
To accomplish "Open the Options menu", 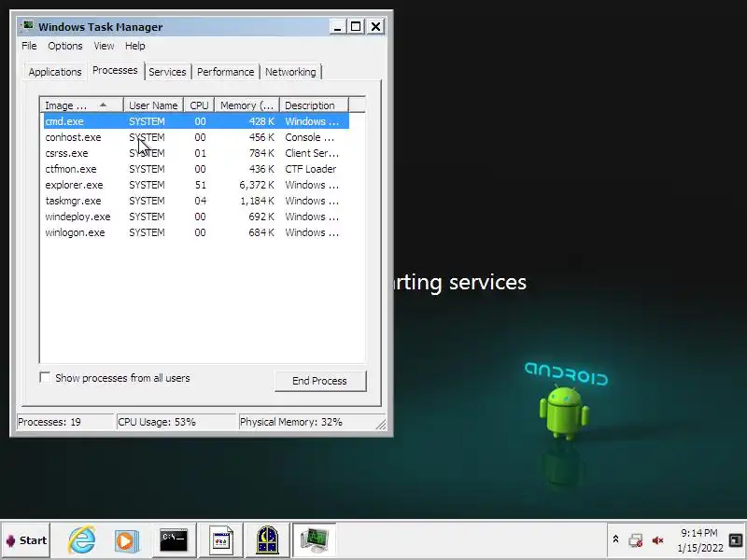I will [x=64, y=46].
